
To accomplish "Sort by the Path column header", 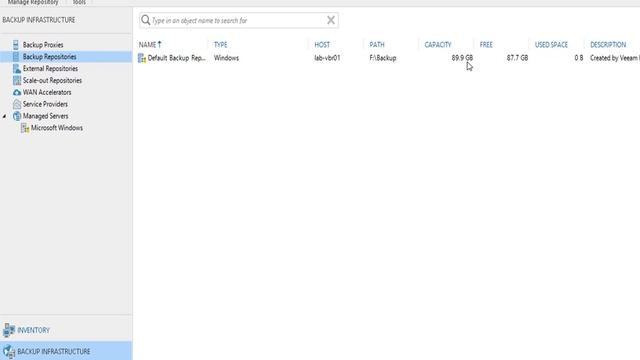I will 377,44.
